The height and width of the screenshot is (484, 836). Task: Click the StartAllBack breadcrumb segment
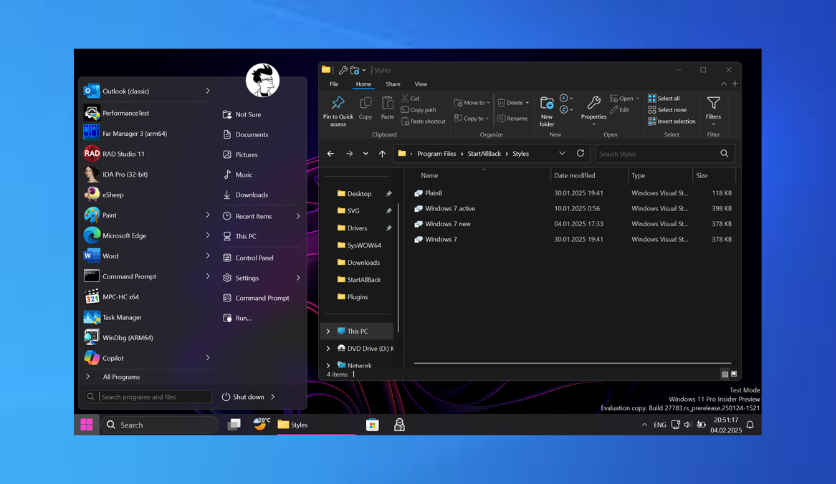(484, 154)
